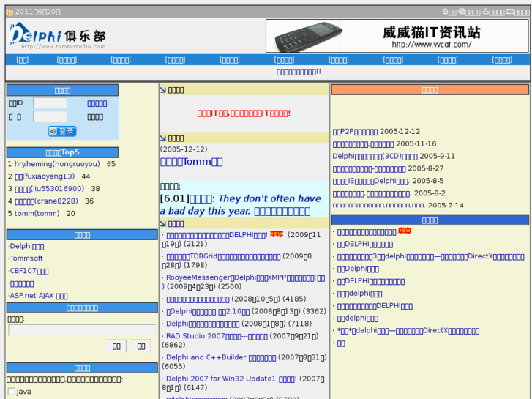The height and width of the screenshot is (399, 532).
Task: Click the speech bubble icon in top bar
Action: [461, 12]
